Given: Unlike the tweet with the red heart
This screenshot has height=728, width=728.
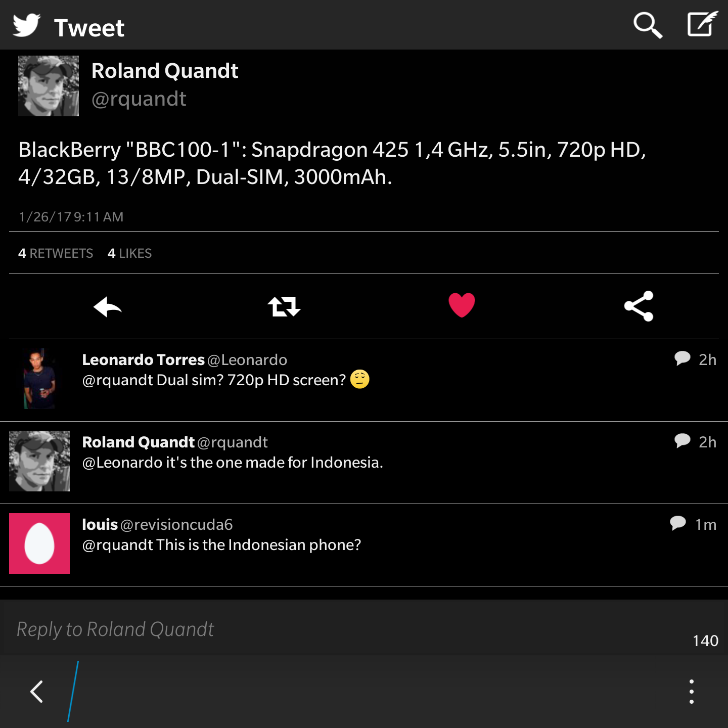Looking at the screenshot, I should click(x=462, y=305).
